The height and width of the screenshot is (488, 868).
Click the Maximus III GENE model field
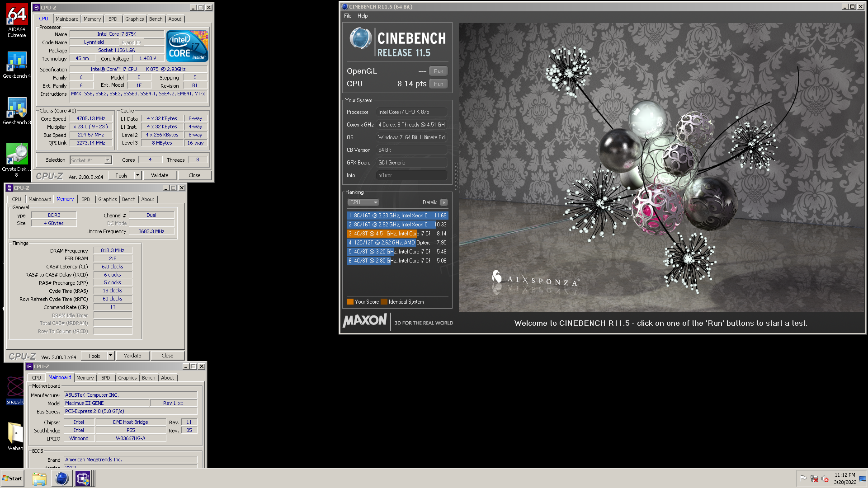coord(106,403)
